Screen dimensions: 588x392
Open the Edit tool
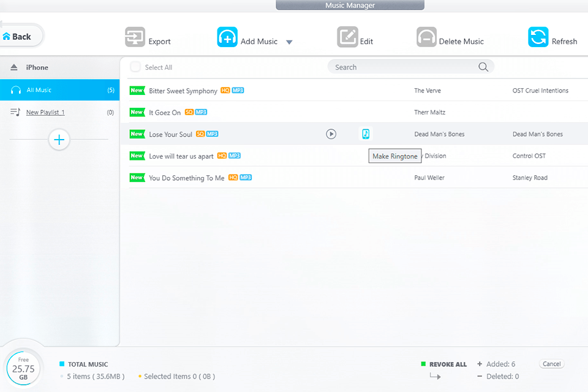click(347, 37)
